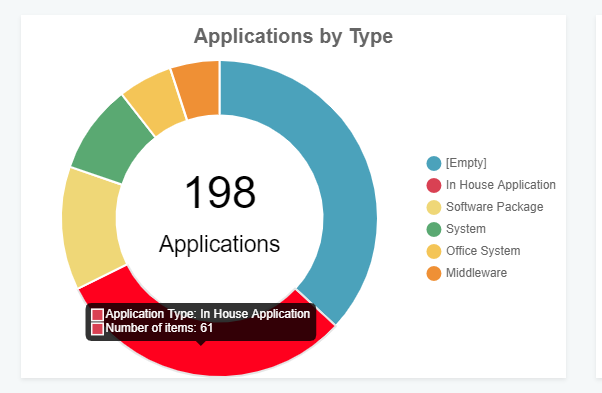The width and height of the screenshot is (602, 393).
Task: Click the orange Middleware legend swatch
Action: [x=434, y=273]
